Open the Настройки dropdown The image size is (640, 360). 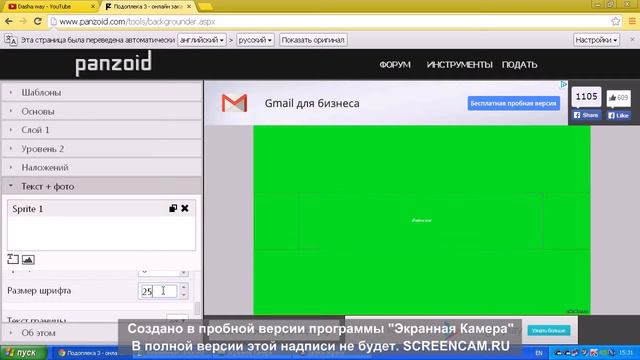point(596,40)
